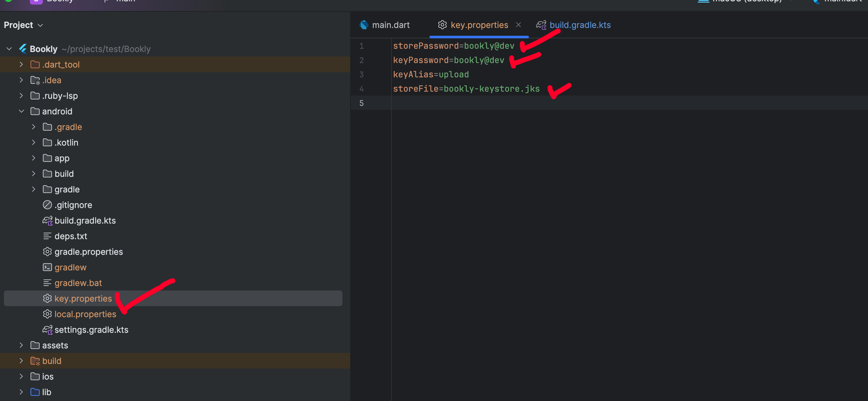Expand the .ruby-lsp folder
The image size is (868, 401).
coord(21,96)
